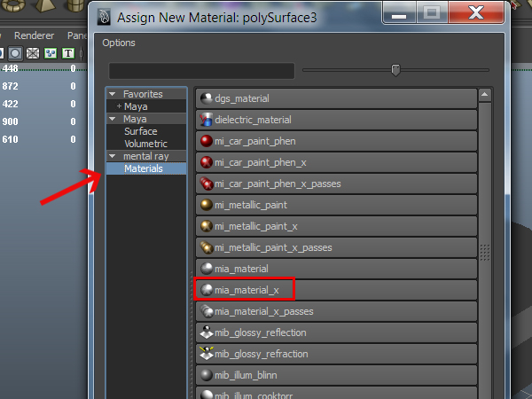Open the Renderer menu in viewport panel

coord(34,35)
